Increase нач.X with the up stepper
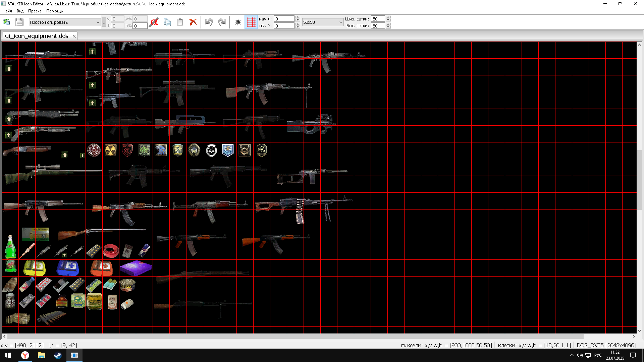Screen dimensions: 644x362 pos(298,17)
